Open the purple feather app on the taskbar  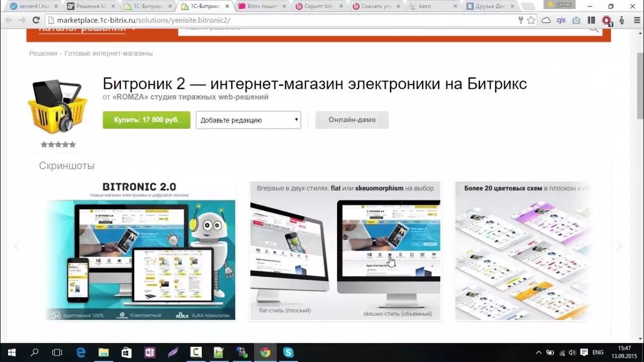click(x=173, y=352)
